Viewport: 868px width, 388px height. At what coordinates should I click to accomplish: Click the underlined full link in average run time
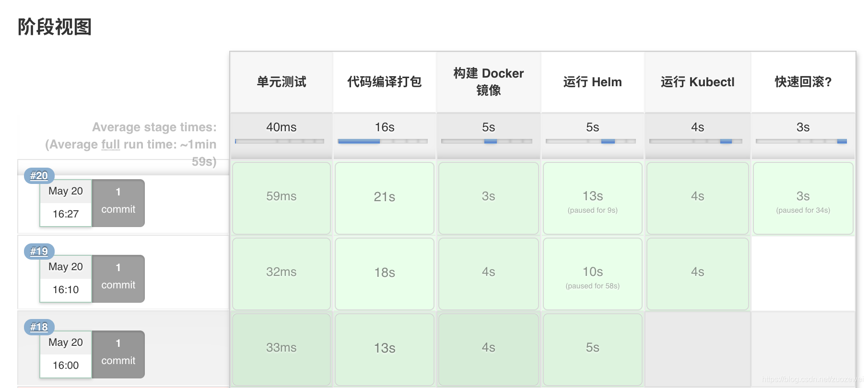[x=110, y=145]
